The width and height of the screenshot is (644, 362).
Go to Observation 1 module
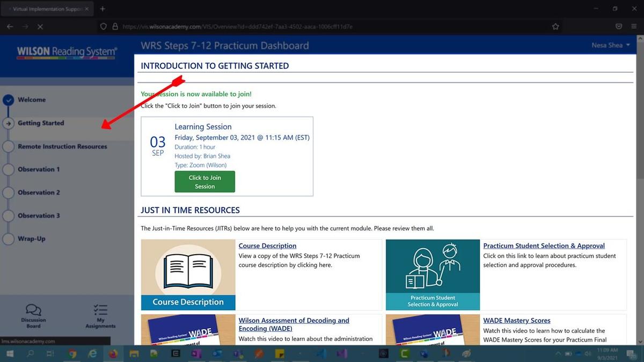click(39, 169)
